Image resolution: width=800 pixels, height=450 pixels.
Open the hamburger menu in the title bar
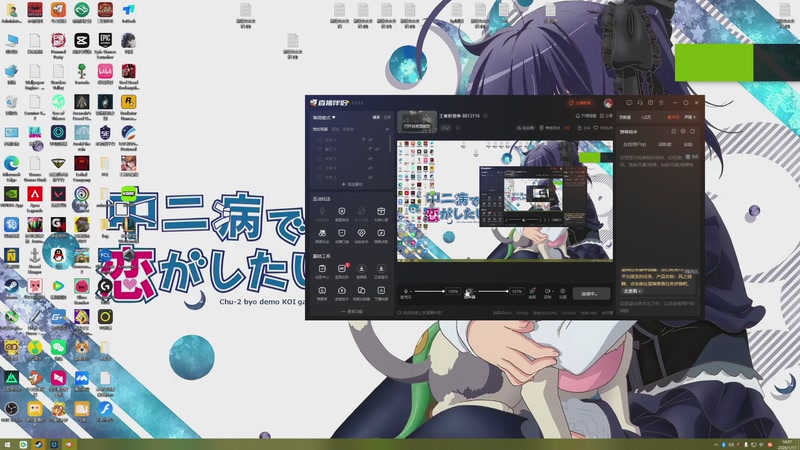pos(661,103)
